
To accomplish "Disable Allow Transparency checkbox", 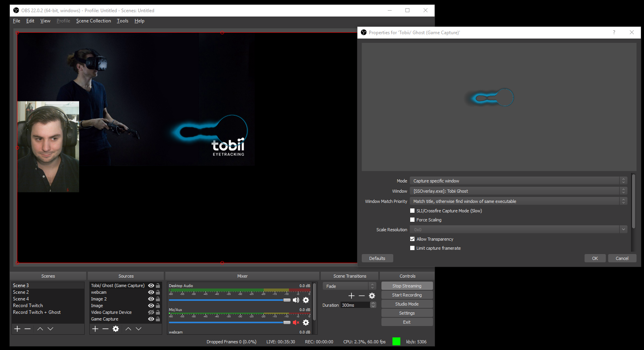I will click(x=413, y=239).
